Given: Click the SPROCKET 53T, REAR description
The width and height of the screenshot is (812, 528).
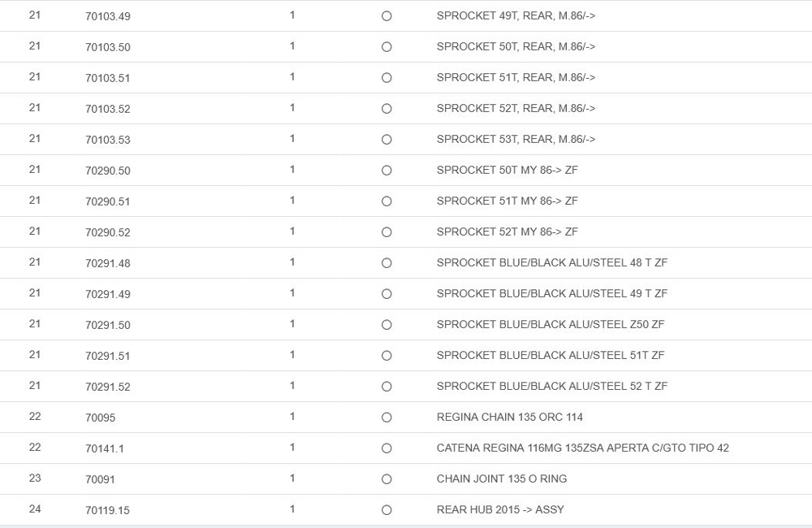Looking at the screenshot, I should (x=516, y=139).
